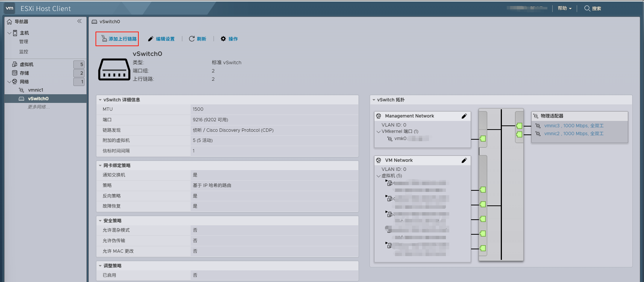Image resolution: width=644 pixels, height=282 pixels.
Task: Click the vmnic3 adapter icon
Action: (x=538, y=126)
